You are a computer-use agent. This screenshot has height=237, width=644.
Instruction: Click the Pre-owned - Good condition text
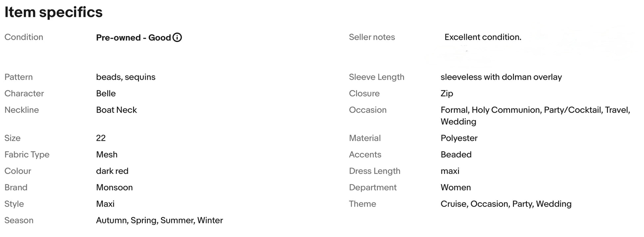pyautogui.click(x=133, y=37)
